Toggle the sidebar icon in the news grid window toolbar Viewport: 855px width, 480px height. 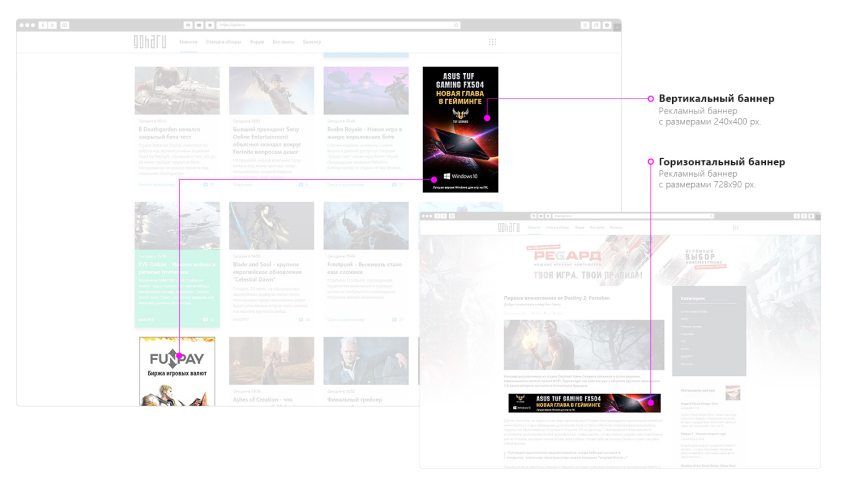[x=64, y=25]
